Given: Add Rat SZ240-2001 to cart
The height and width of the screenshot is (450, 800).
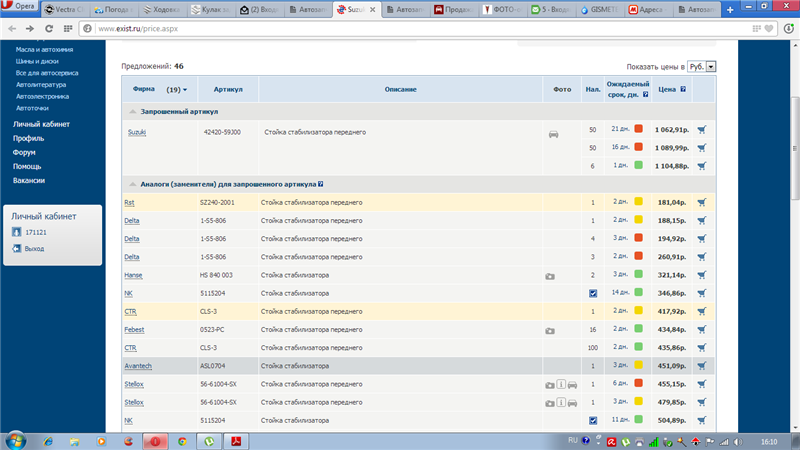Looking at the screenshot, I should (x=702, y=202).
